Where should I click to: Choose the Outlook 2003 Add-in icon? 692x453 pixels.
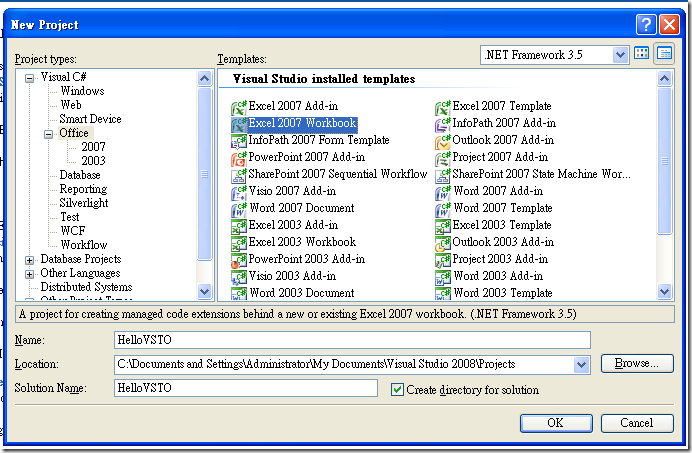(443, 243)
